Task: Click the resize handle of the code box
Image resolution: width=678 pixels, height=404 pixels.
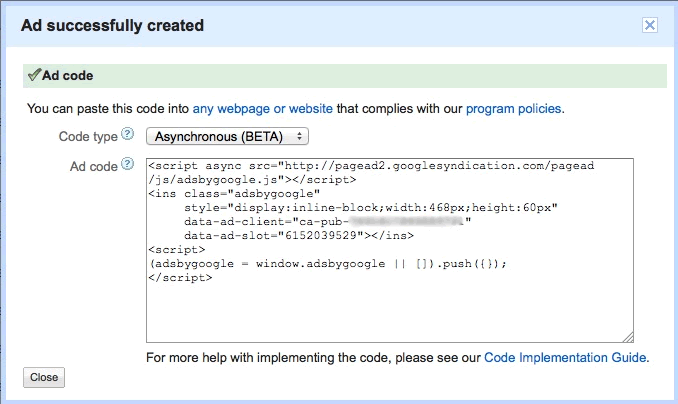Action: tap(628, 337)
